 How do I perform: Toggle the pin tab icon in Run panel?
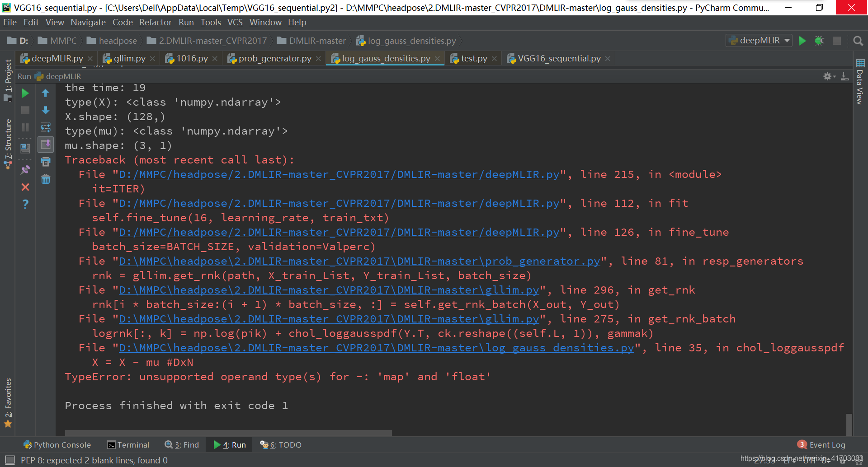pyautogui.click(x=25, y=170)
